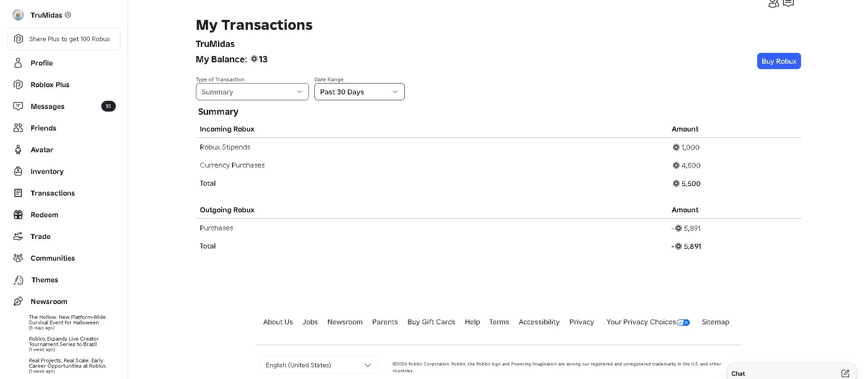
Task: Open the Trade arrows icon
Action: coord(18,236)
